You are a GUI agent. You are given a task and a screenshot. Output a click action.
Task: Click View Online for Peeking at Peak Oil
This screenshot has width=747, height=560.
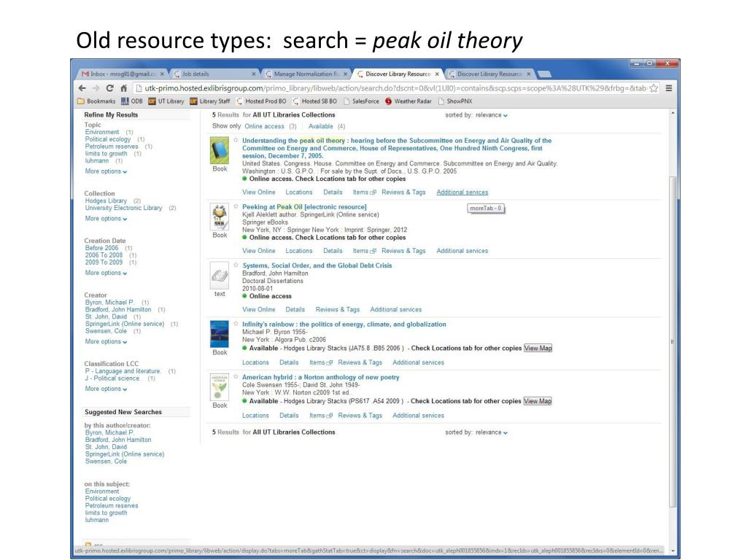pyautogui.click(x=259, y=251)
